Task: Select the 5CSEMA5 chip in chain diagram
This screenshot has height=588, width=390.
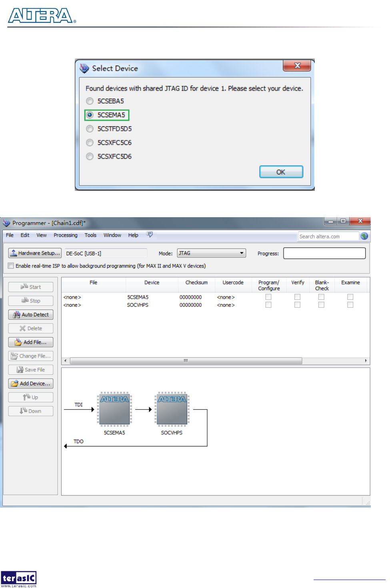Action: [114, 409]
